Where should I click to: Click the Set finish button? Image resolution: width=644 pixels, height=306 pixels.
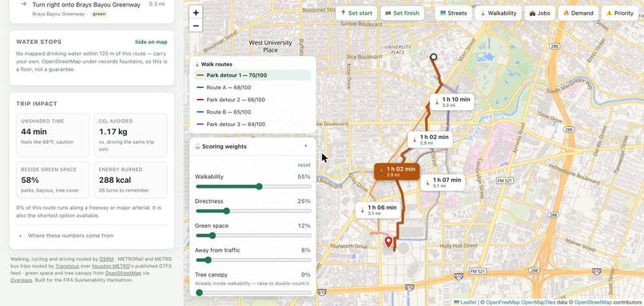click(403, 13)
